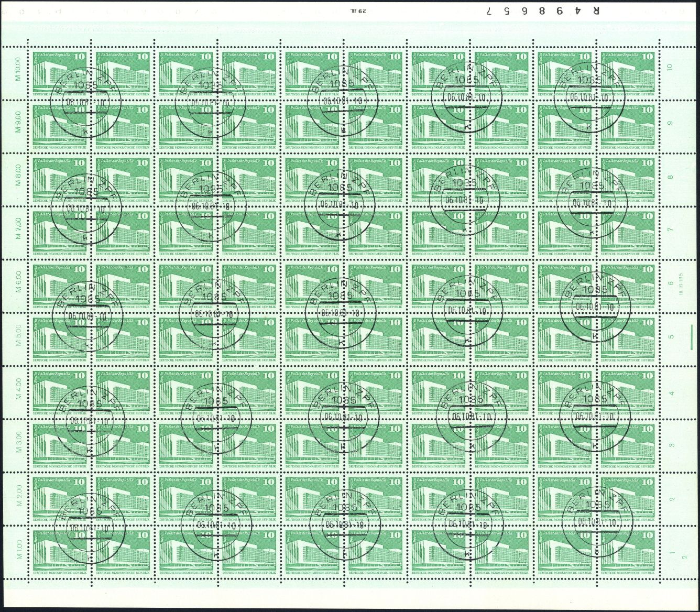Select the M 9.00 left margin label

tap(17, 122)
